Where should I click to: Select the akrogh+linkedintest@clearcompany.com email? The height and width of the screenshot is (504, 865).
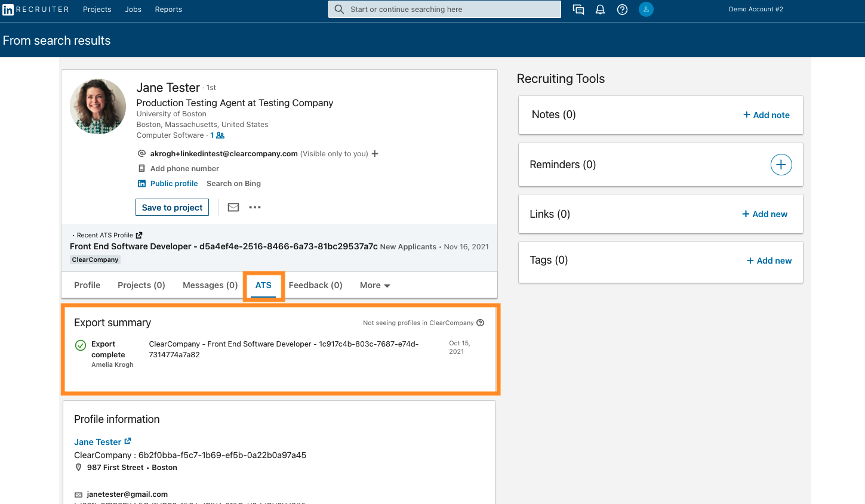coord(224,154)
